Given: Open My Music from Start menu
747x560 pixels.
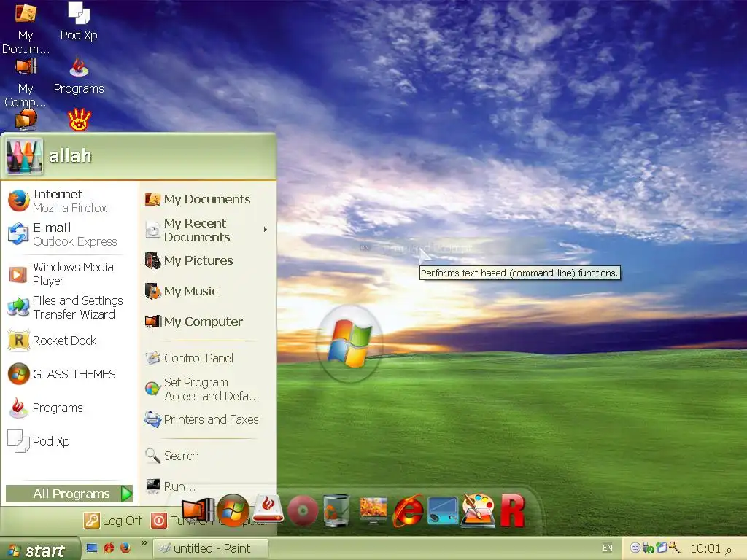Looking at the screenshot, I should point(208,291).
